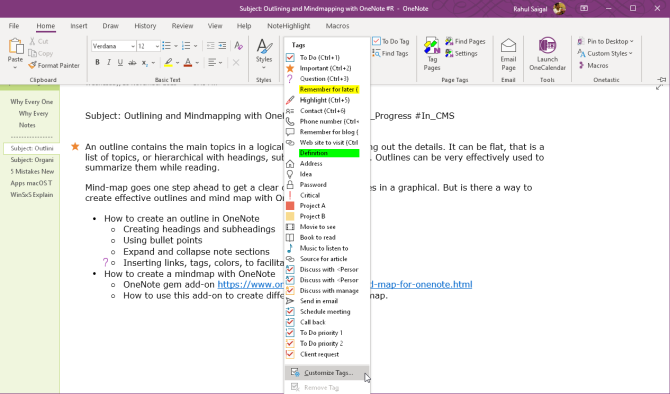Open Find Pages
This screenshot has height=394, width=670.
pos(465,41)
